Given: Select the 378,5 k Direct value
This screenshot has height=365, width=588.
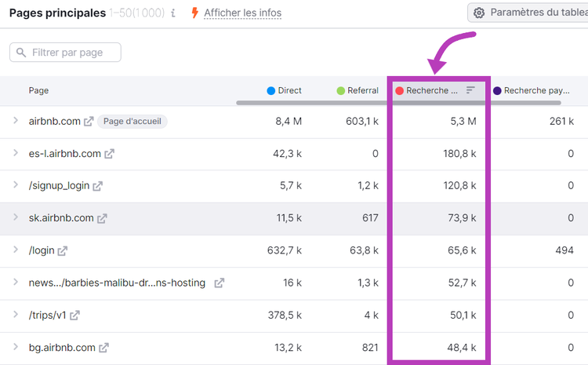Looking at the screenshot, I should [x=285, y=315].
